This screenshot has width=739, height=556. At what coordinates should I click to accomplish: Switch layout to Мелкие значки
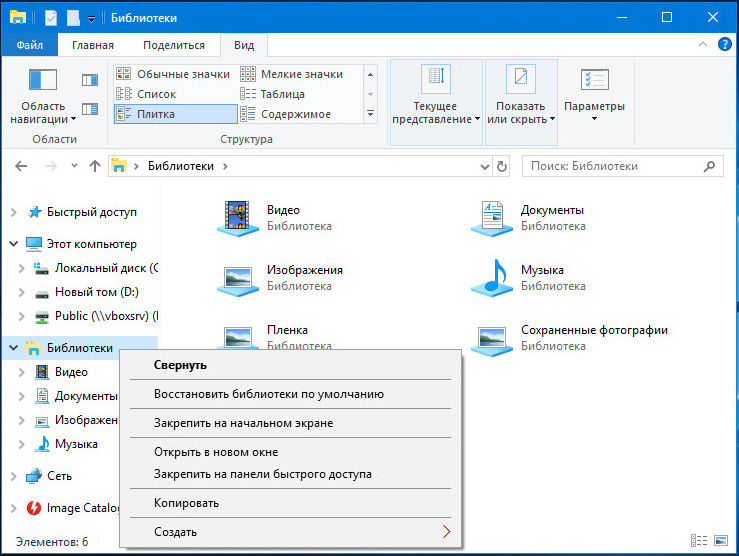301,74
